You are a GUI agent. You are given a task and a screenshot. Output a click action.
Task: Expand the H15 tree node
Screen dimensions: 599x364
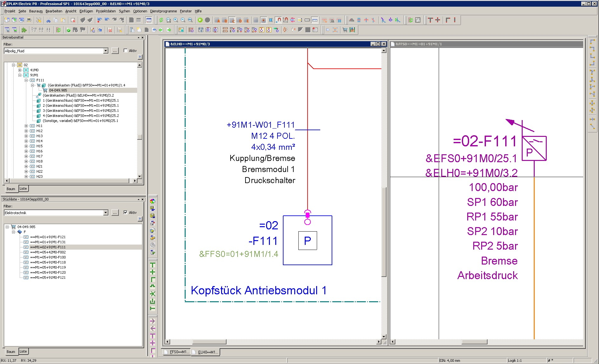pos(26,146)
